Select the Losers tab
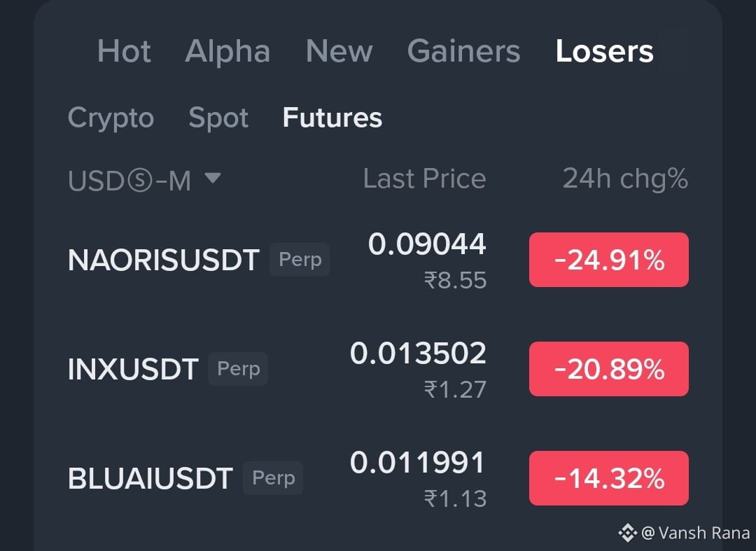756x551 pixels. pos(605,51)
